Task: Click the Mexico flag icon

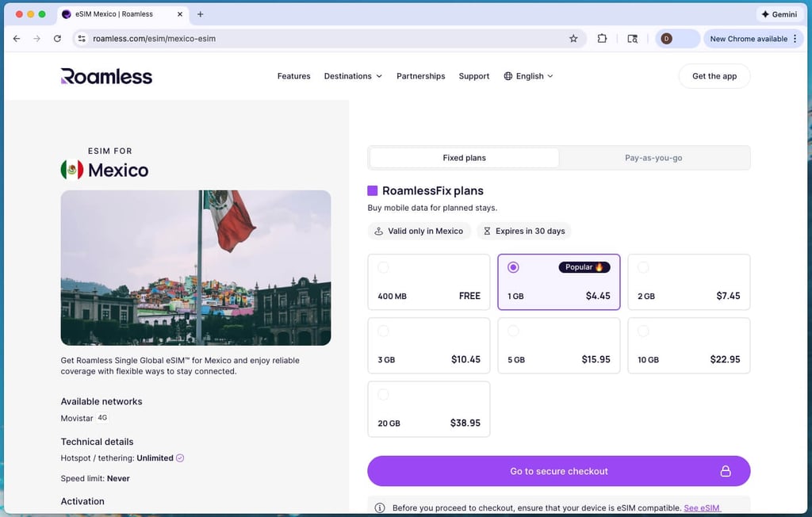Action: pos(72,170)
